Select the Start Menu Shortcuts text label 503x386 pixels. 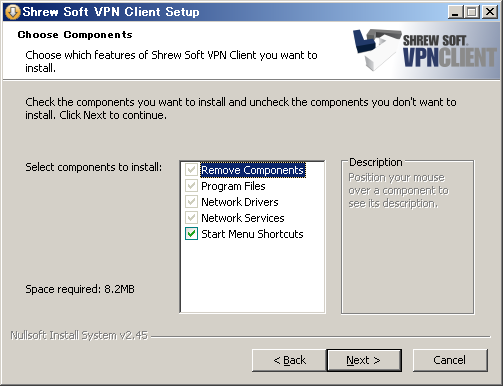[252, 234]
